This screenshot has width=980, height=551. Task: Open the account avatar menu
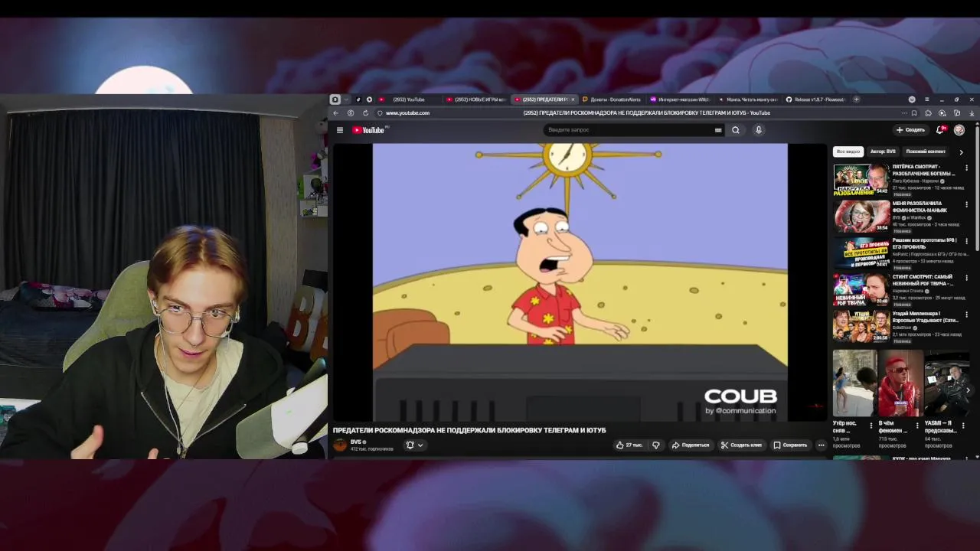point(959,130)
